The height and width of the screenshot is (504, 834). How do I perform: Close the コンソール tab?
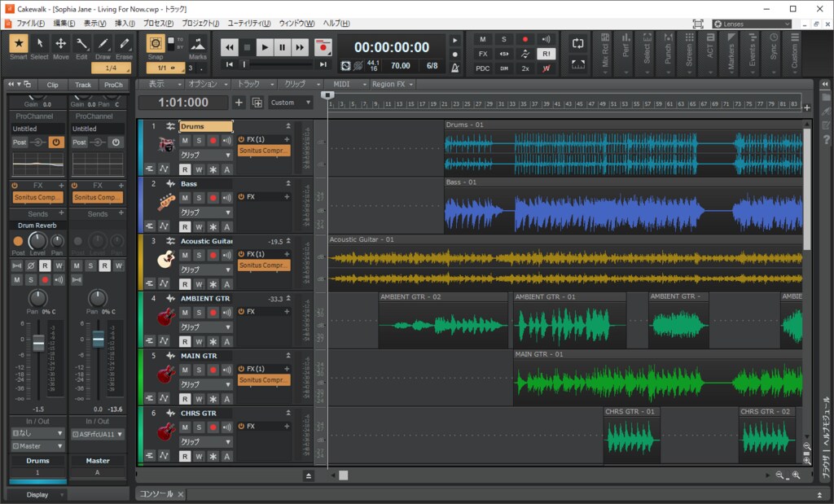(180, 494)
